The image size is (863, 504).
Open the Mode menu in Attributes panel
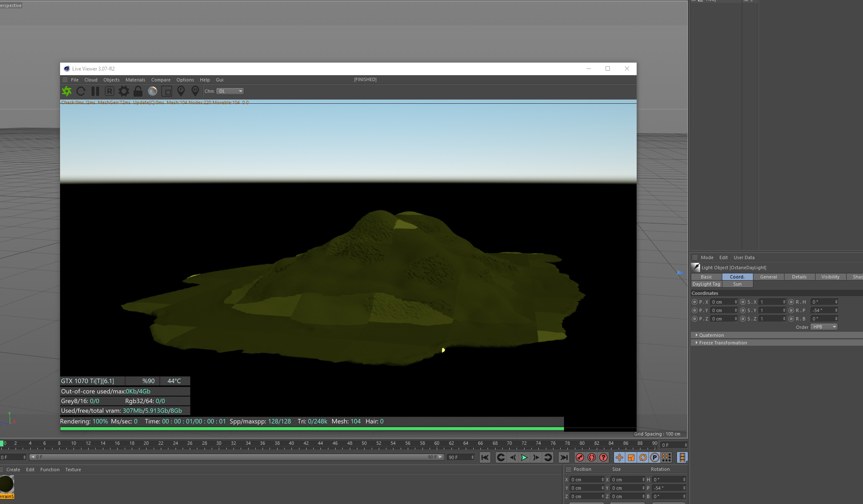tap(707, 257)
